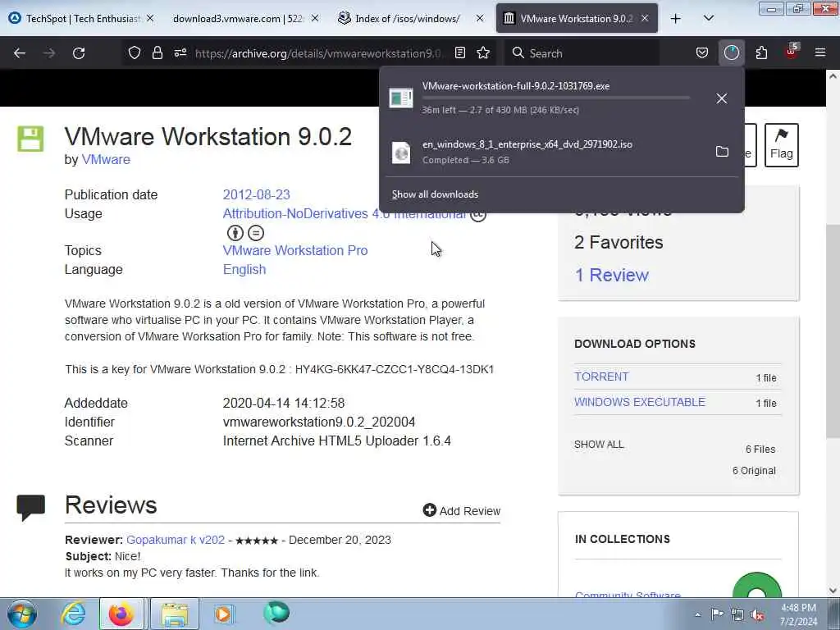Click the network tray icon

737,614
